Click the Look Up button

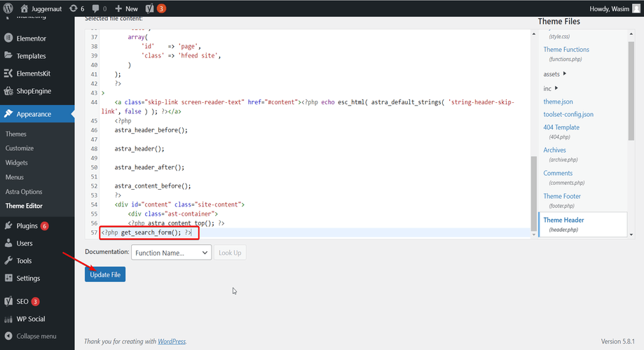point(230,253)
